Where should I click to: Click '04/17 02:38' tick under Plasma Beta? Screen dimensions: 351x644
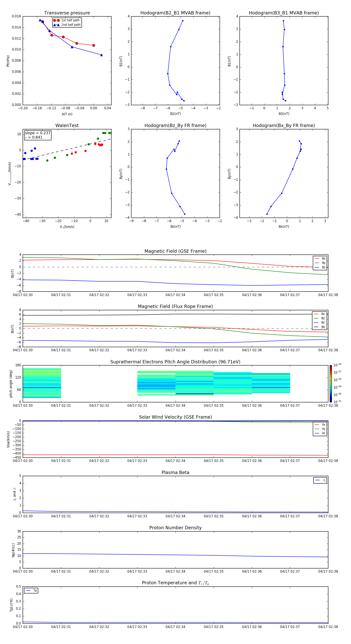[x=328, y=516]
